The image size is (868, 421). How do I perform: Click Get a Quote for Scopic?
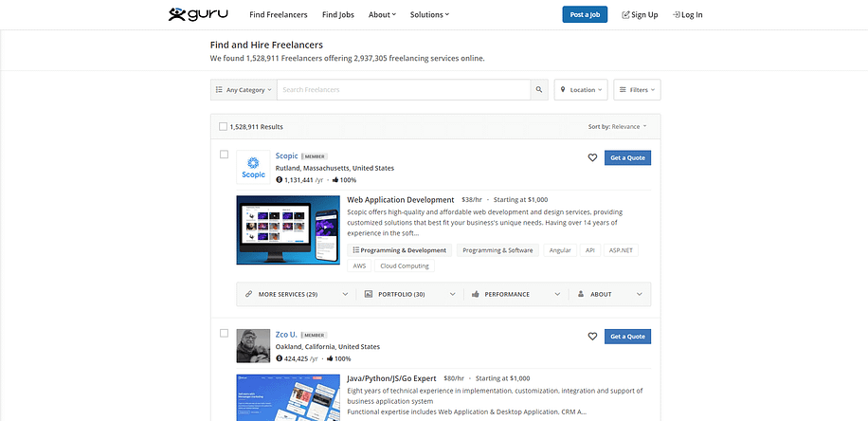click(627, 157)
